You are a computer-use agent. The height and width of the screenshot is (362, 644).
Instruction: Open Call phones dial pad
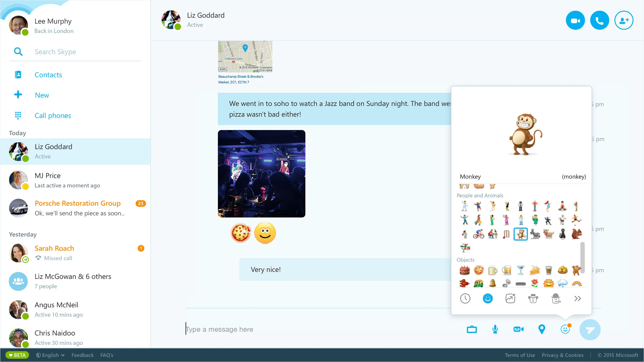[53, 116]
